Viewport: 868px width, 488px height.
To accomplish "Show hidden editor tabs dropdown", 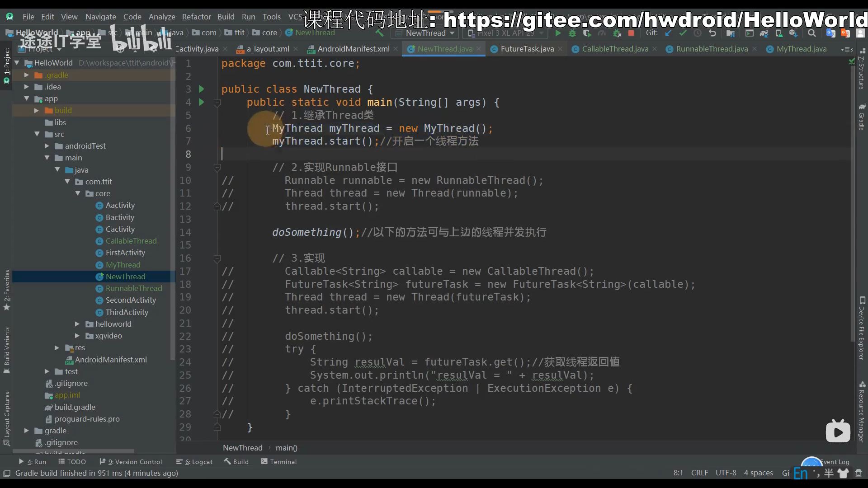I will coord(847,49).
